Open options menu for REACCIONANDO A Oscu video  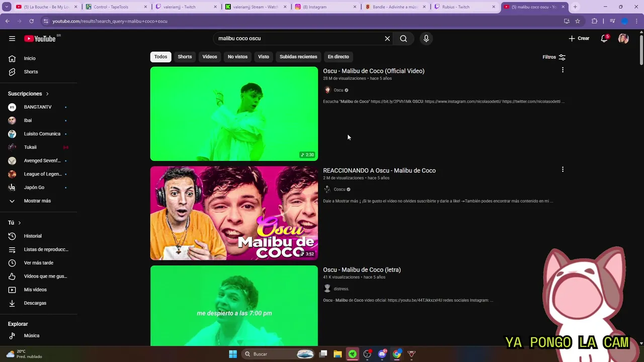coord(562,169)
